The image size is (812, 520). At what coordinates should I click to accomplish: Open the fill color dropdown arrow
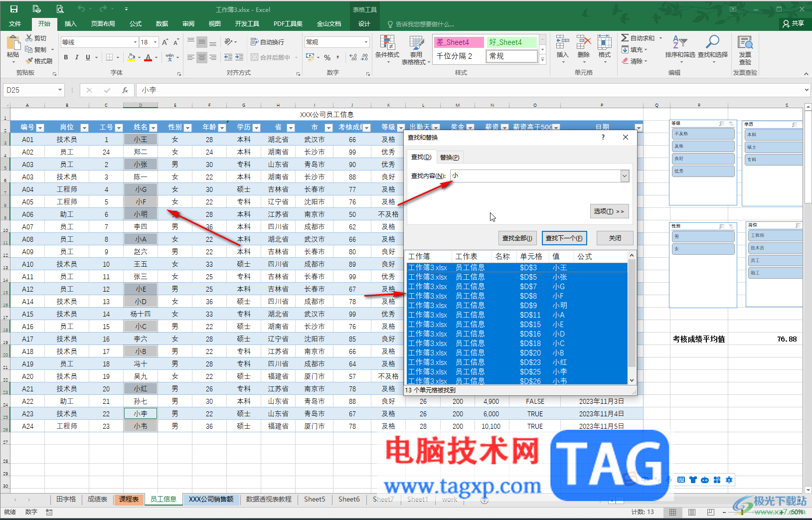(x=139, y=58)
